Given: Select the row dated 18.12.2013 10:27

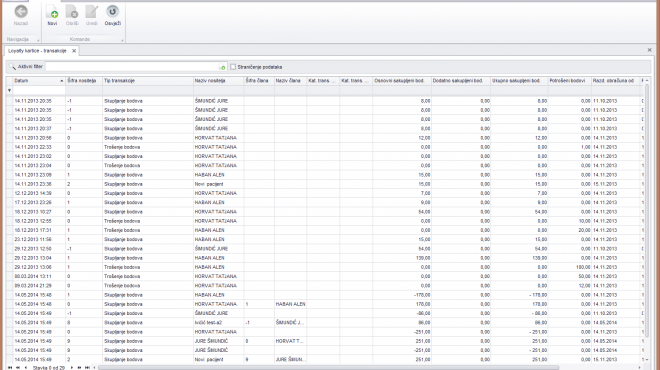Looking at the screenshot, I should tap(324, 212).
